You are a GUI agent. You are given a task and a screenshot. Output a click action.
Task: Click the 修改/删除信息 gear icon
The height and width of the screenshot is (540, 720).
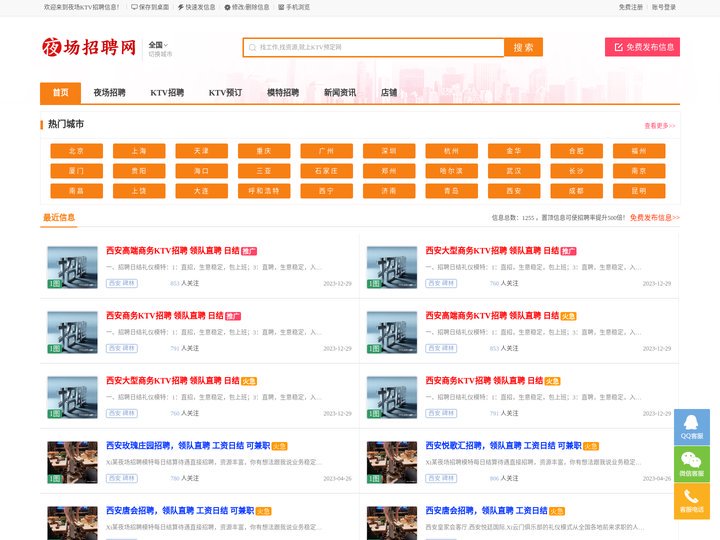pyautogui.click(x=227, y=7)
